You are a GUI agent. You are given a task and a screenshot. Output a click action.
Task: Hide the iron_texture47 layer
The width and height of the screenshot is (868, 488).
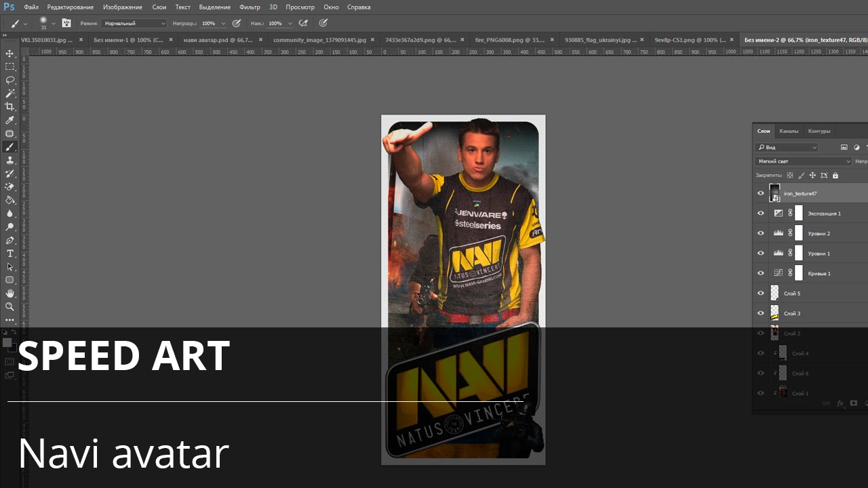pos(760,193)
